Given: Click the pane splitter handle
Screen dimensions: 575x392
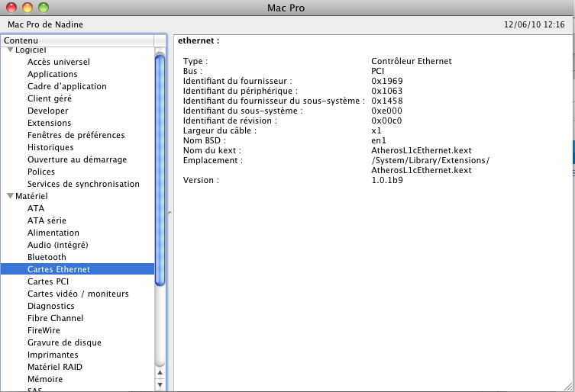Looking at the screenshot, I should [170, 213].
